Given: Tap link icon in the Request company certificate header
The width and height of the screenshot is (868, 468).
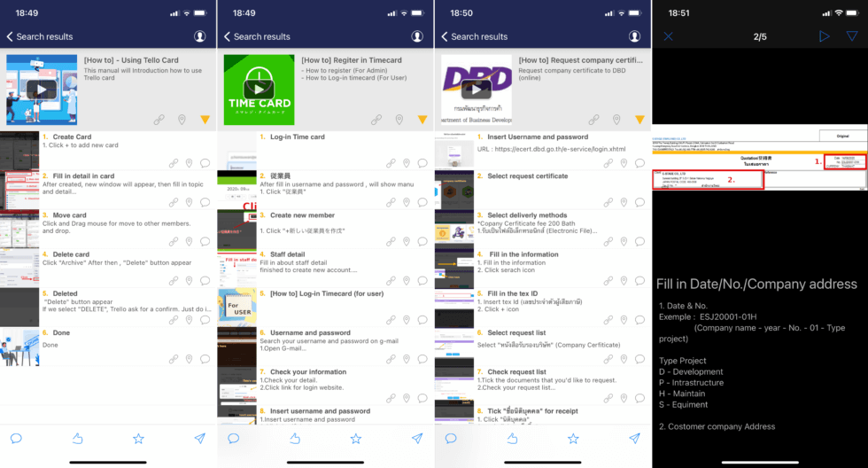Looking at the screenshot, I should coord(594,120).
